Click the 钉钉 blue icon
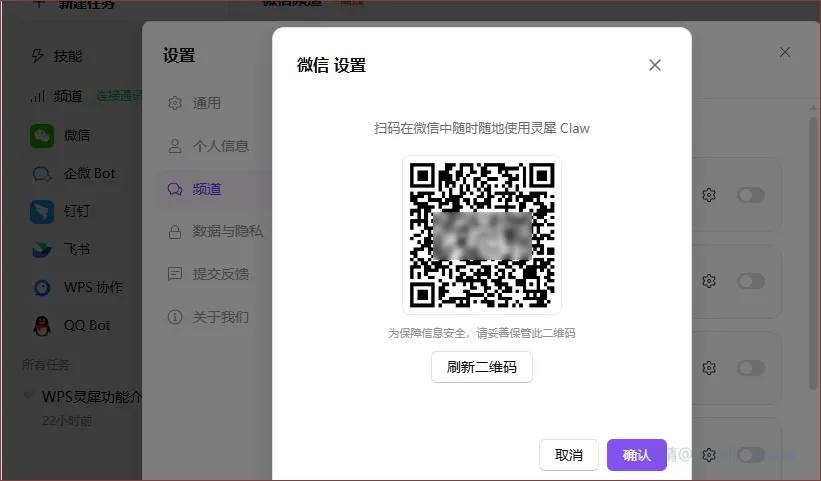This screenshot has width=821, height=481. tap(42, 211)
